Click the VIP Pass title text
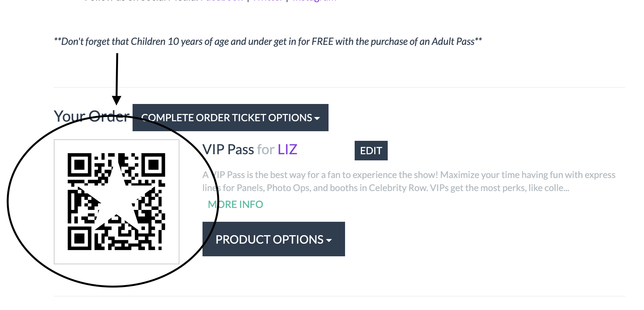Viewport: 644px width, 310px height. [x=228, y=149]
